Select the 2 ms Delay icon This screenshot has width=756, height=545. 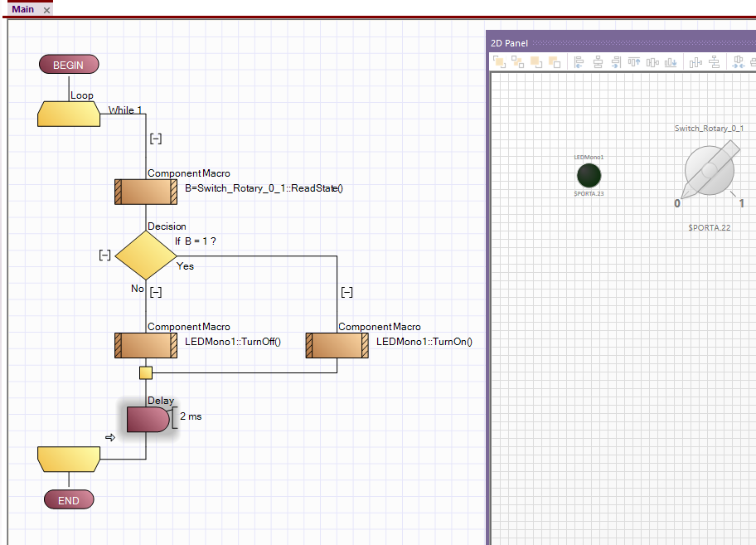click(148, 419)
